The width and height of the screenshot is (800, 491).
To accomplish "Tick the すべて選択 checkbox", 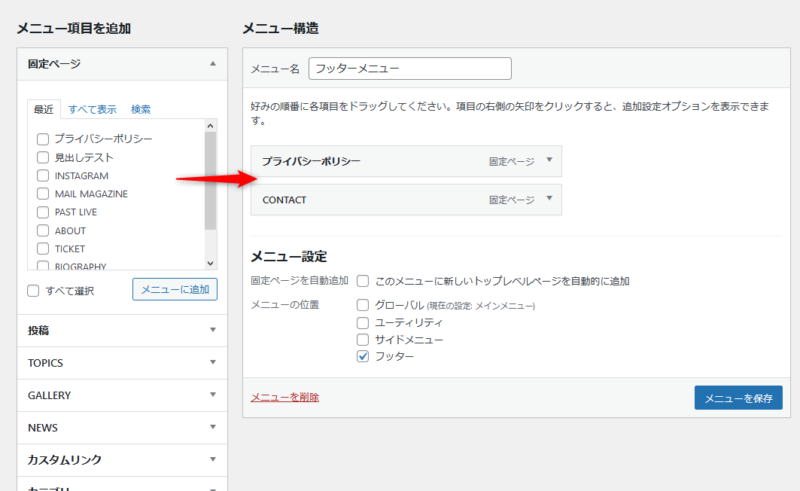I will click(33, 291).
